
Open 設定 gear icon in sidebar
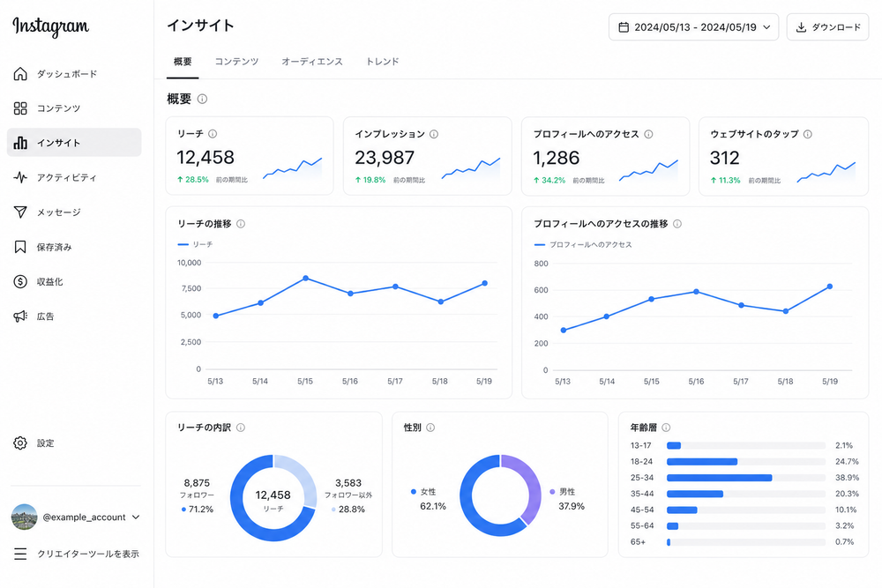pos(20,443)
